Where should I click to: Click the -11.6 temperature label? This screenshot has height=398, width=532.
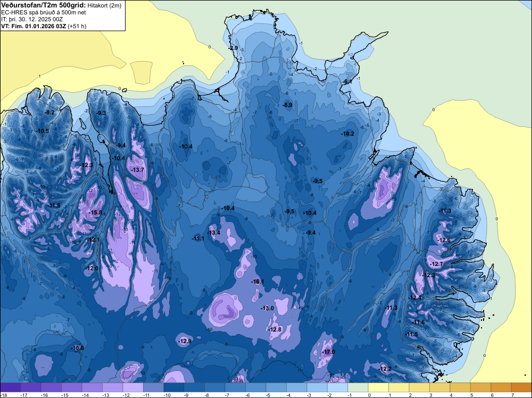tap(418, 322)
